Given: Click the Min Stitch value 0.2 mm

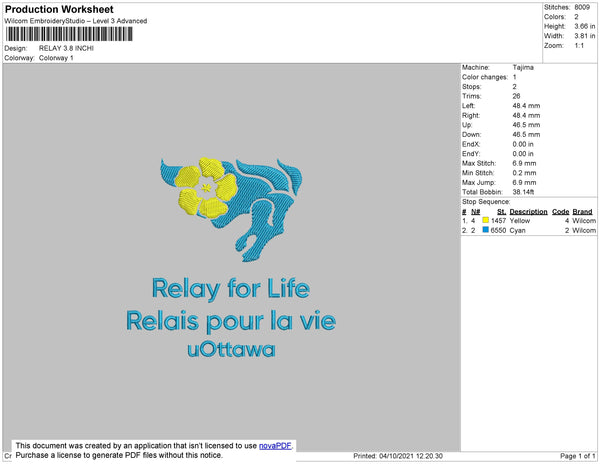Looking at the screenshot, I should tap(524, 173).
